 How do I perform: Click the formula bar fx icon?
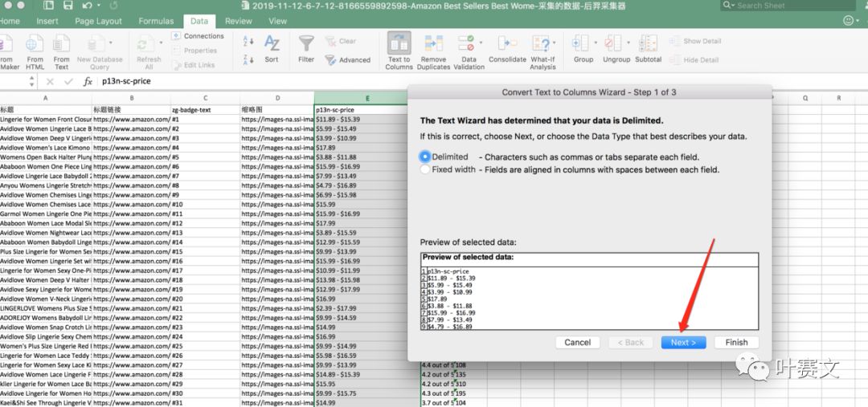88,81
